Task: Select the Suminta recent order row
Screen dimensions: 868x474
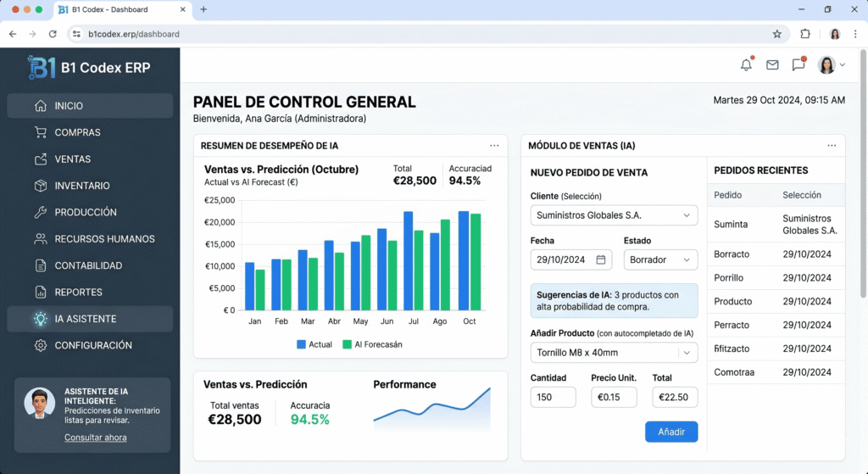Action: 776,224
